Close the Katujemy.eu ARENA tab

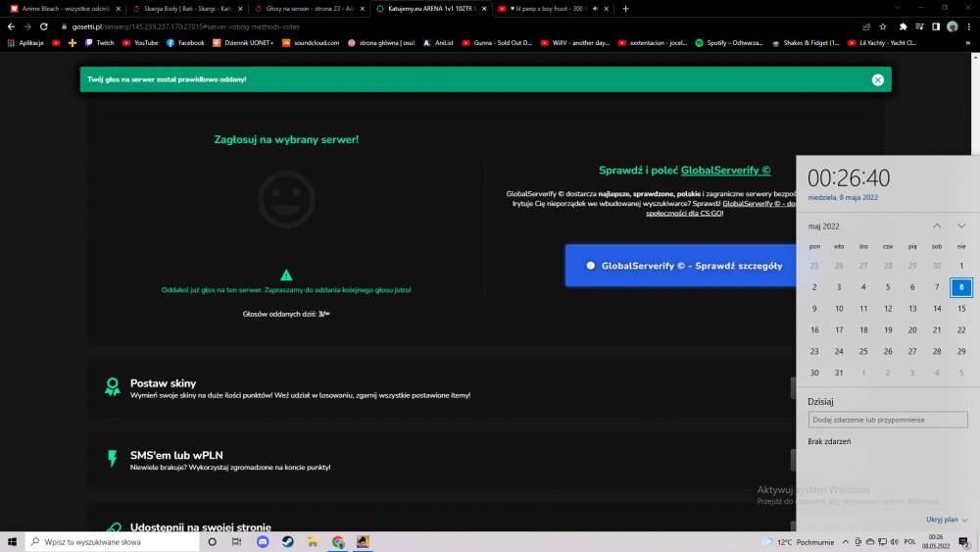pyautogui.click(x=484, y=9)
